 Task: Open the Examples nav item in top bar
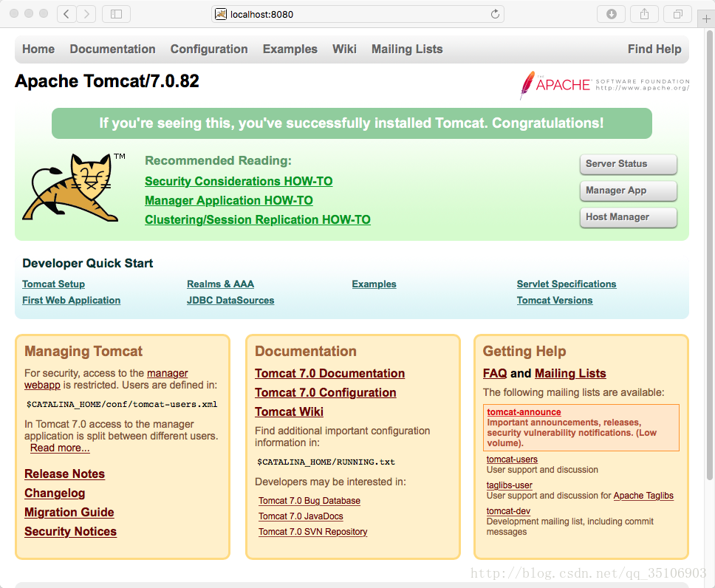[x=290, y=49]
